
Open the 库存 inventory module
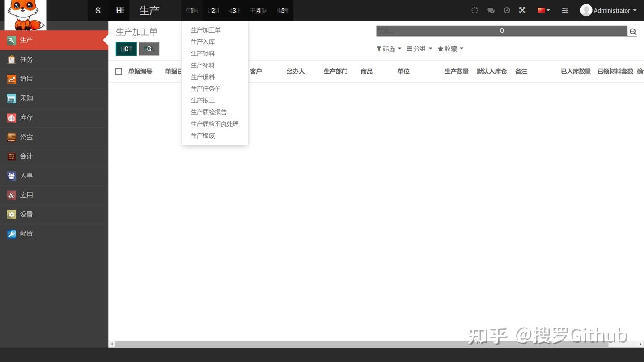26,118
